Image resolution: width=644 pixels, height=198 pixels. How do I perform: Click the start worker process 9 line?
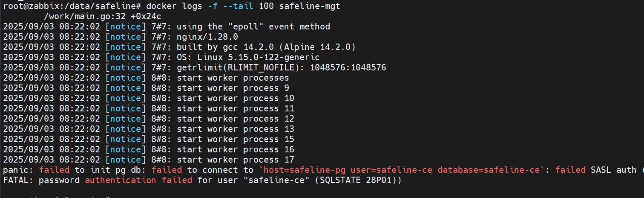(233, 88)
